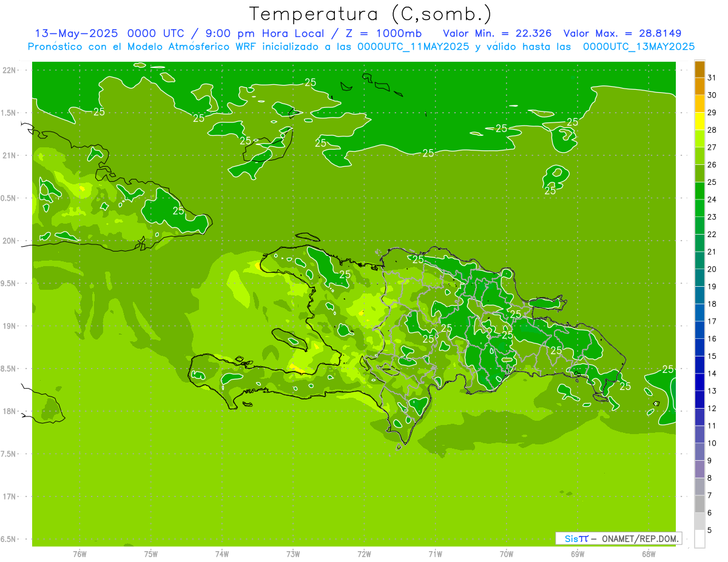Click the lime swatch between 27 and 28

point(699,139)
